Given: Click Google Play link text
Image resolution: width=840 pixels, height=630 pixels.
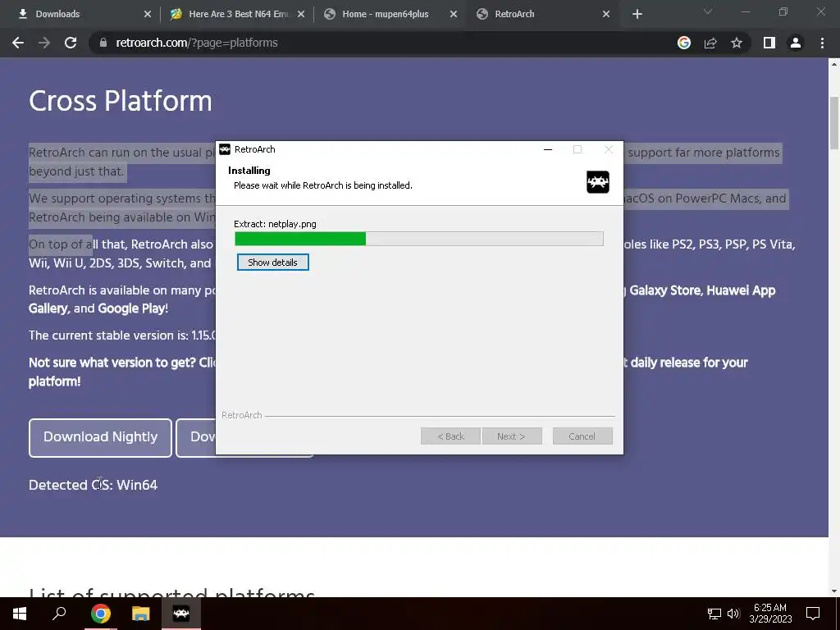Looking at the screenshot, I should click(131, 308).
